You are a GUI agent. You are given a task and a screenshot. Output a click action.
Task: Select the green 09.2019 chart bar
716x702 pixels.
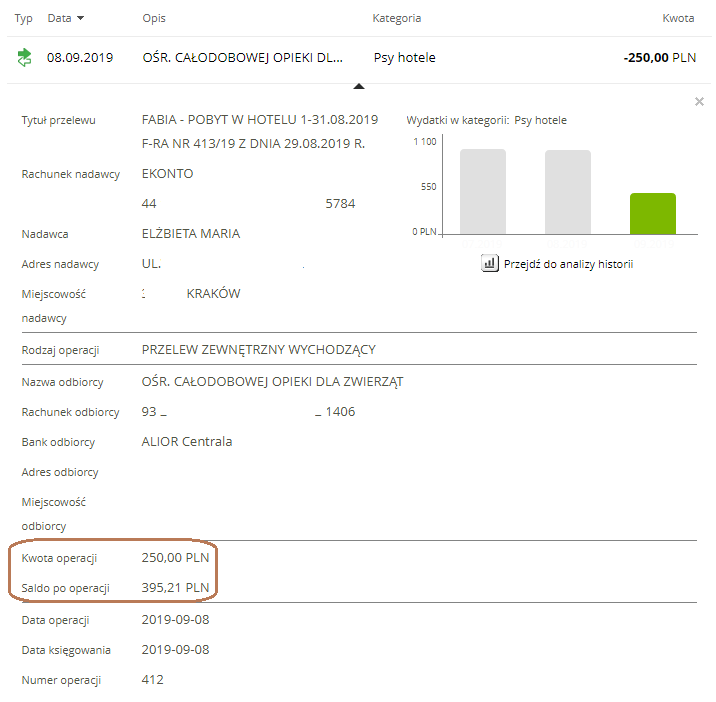coord(652,213)
